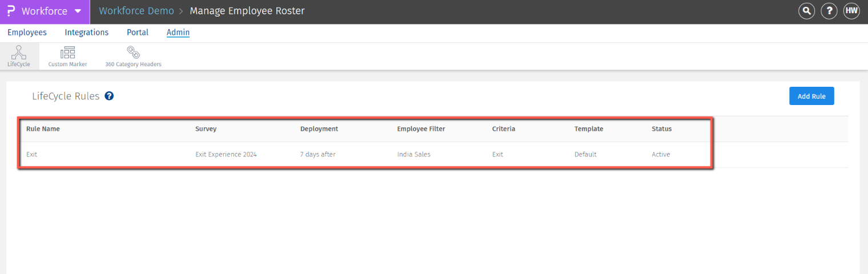This screenshot has height=274, width=868.
Task: Open the HW user profile avatar
Action: click(851, 11)
